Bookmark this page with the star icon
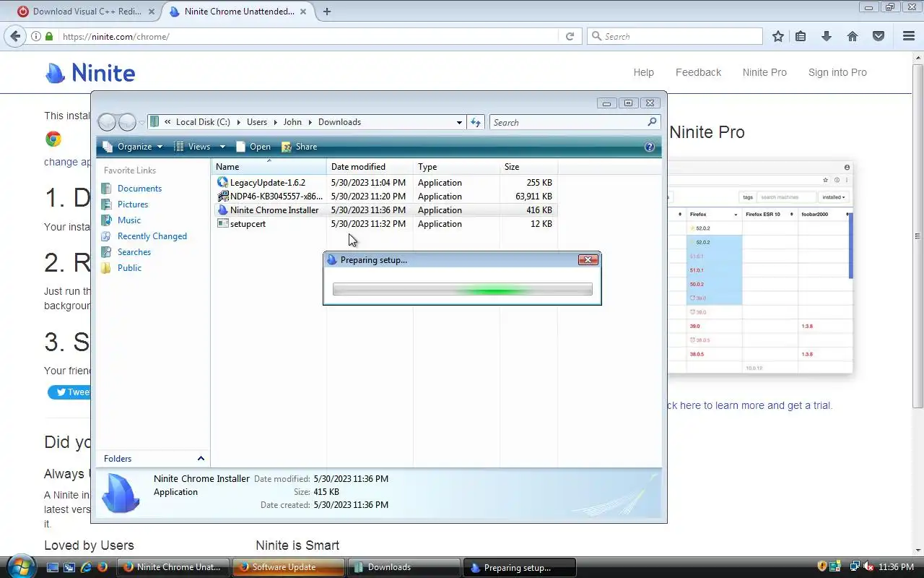Image resolution: width=924 pixels, height=578 pixels. [777, 36]
